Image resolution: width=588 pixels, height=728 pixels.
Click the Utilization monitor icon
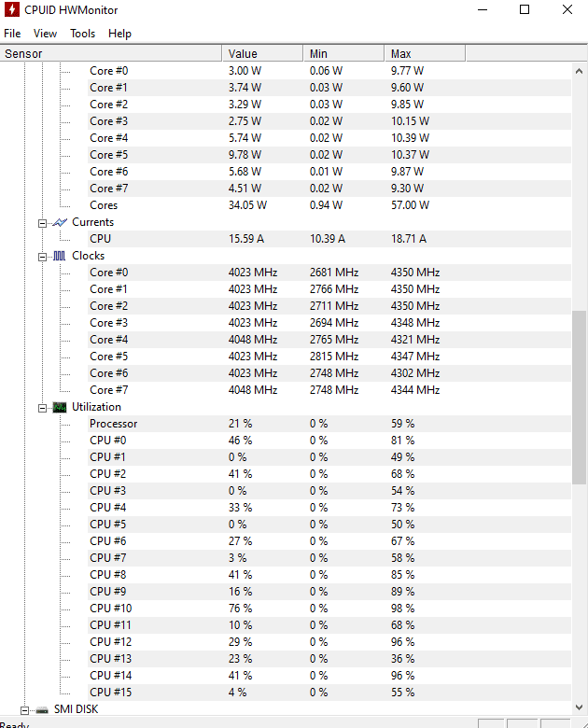(x=60, y=407)
